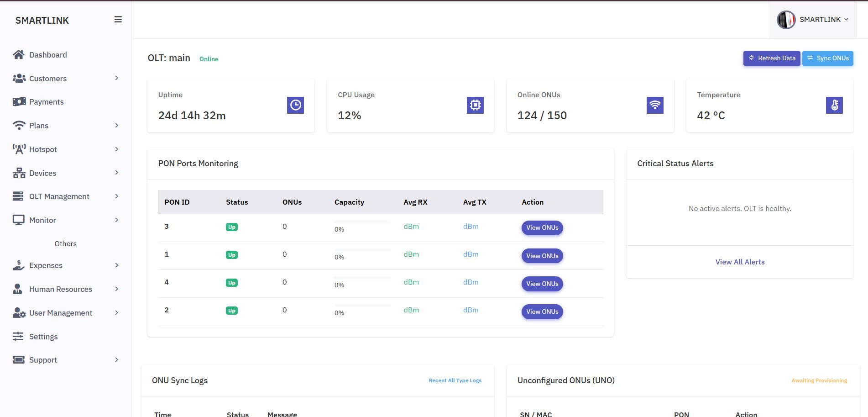
Task: Click the Uptime clock icon
Action: [x=295, y=105]
